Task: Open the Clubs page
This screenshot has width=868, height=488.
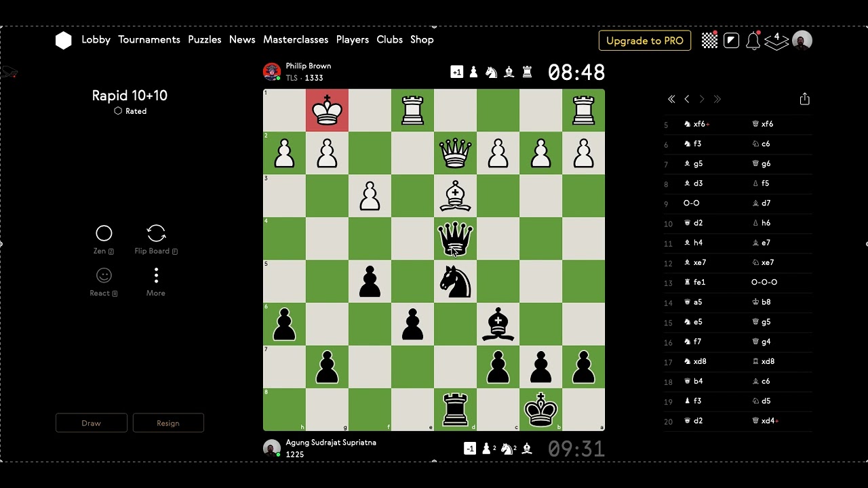Action: 390,39
